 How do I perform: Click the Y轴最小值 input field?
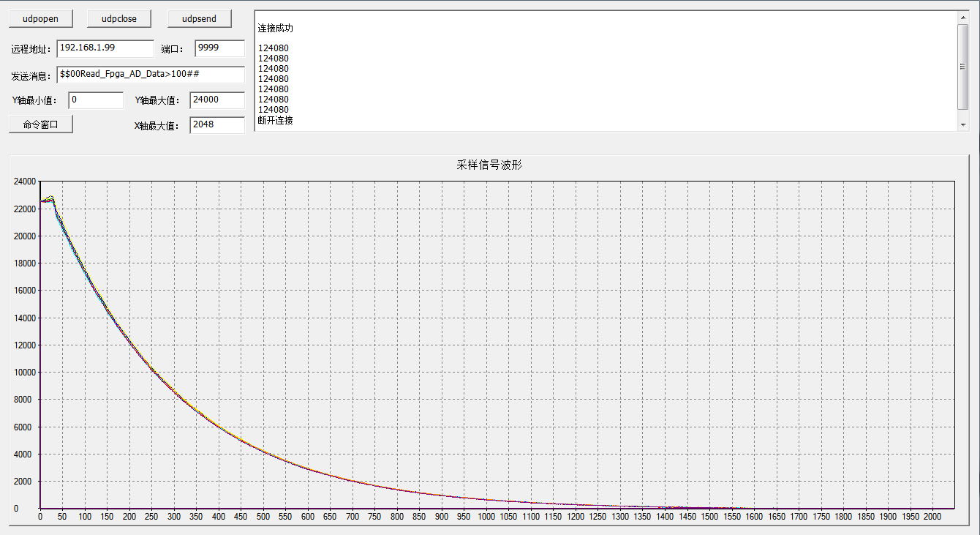(96, 100)
